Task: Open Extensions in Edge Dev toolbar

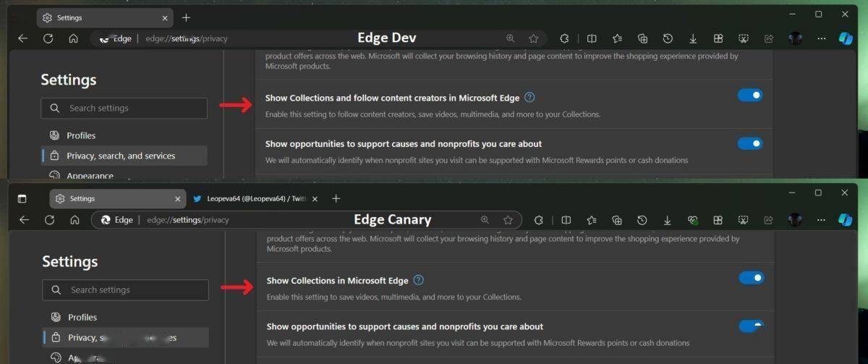Action: [564, 38]
